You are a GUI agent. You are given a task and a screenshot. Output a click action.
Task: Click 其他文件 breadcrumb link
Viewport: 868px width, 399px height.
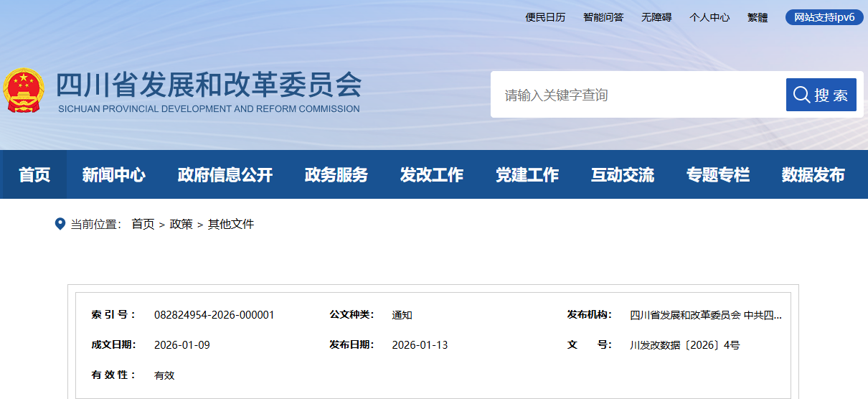[x=231, y=224]
